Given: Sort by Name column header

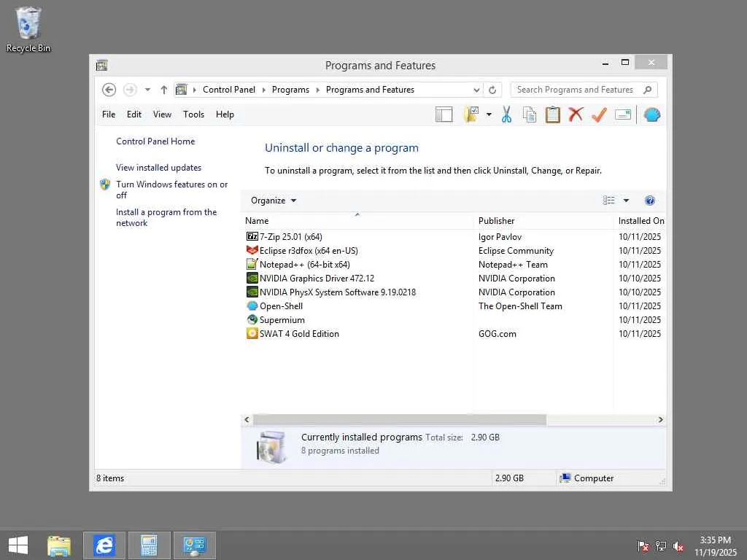Looking at the screenshot, I should coord(357,220).
